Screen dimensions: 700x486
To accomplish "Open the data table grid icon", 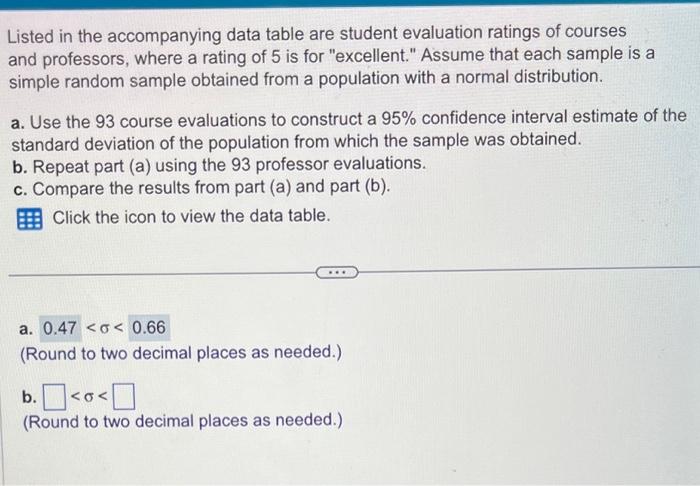I will pos(30,219).
